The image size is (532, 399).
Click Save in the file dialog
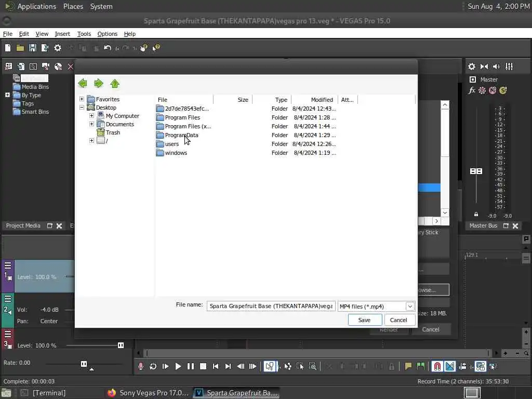pyautogui.click(x=365, y=320)
